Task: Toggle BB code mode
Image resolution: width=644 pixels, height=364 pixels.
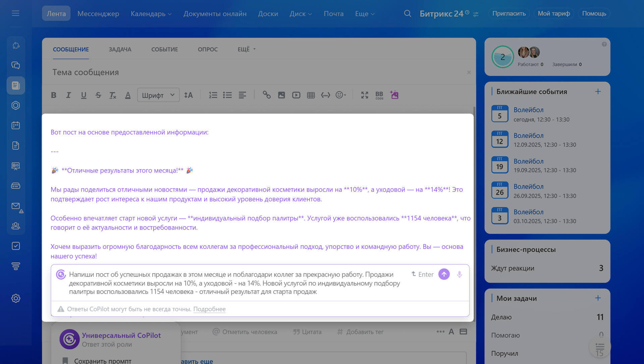Action: (379, 95)
